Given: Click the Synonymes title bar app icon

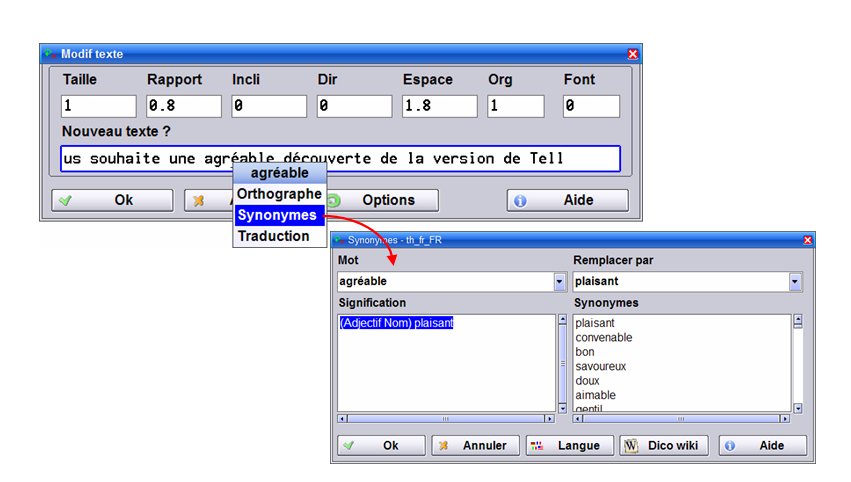Looking at the screenshot, I should click(340, 240).
